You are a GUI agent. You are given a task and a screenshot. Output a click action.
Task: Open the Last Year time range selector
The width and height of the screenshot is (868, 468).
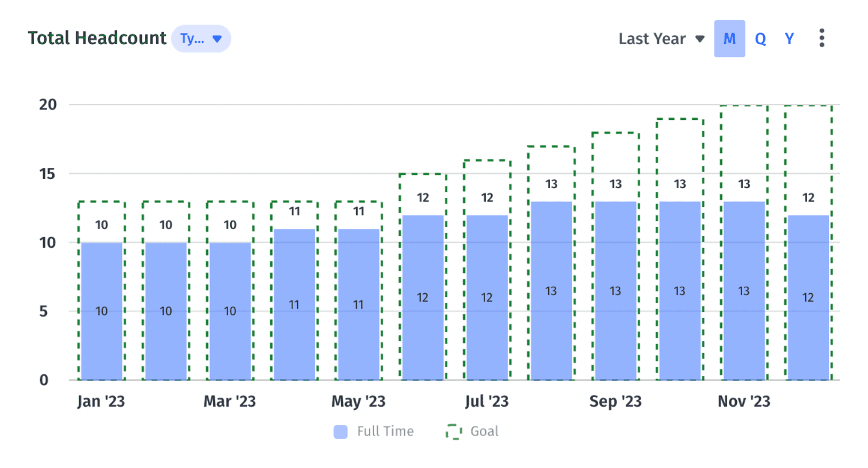[652, 38]
